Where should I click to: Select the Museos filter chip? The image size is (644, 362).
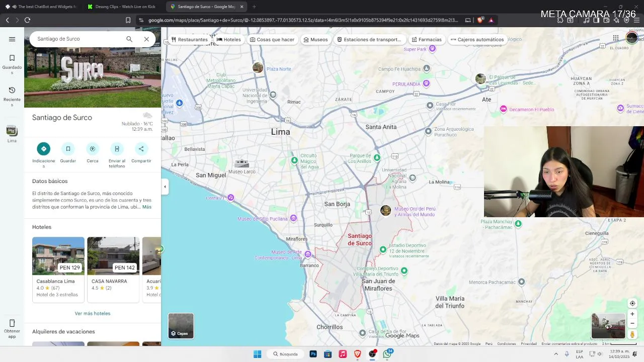click(x=315, y=39)
